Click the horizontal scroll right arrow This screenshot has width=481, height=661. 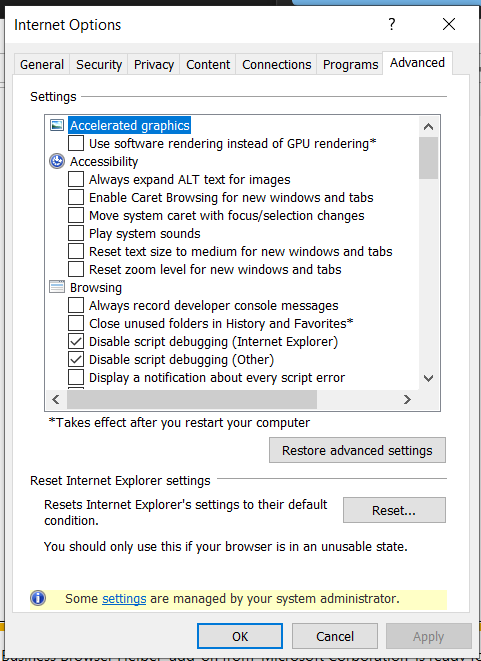pyautogui.click(x=407, y=399)
